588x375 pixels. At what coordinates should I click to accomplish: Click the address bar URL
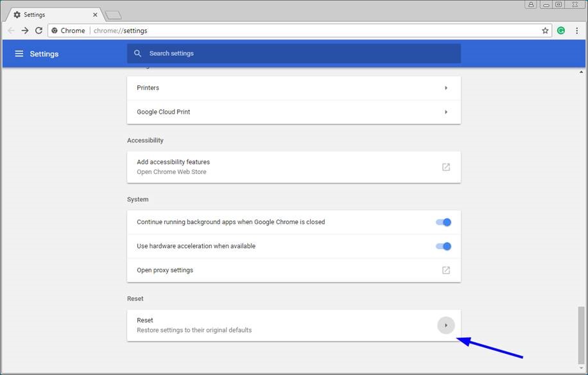tap(121, 30)
